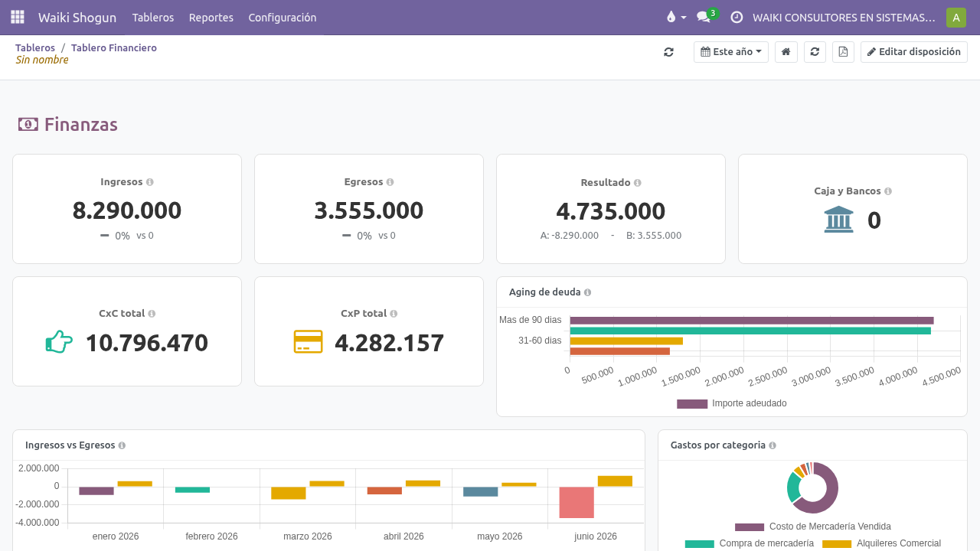Open the user avatar A menu
980x551 pixels.
tap(955, 17)
